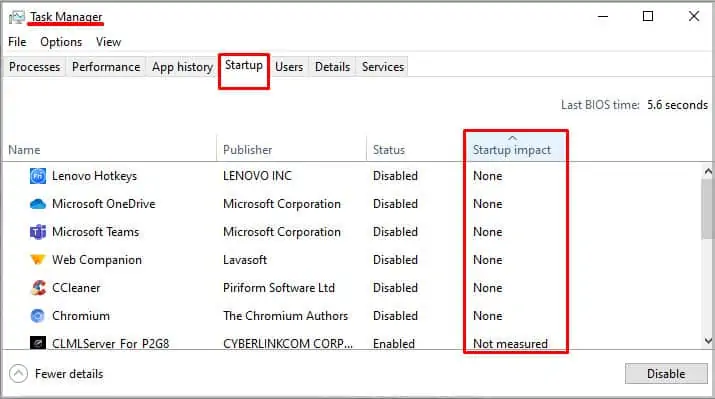
Task: Click Microsoft Corporation publisher for Teams
Action: 282,232
